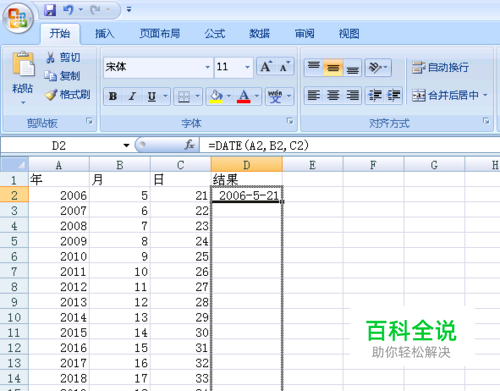Image resolution: width=500 pixels, height=391 pixels.
Task: Customize the quick access toolbar dropdown
Action: (129, 10)
